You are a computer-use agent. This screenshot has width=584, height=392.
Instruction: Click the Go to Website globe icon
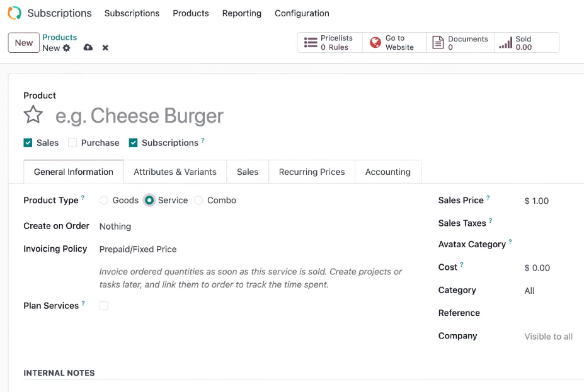click(x=375, y=42)
